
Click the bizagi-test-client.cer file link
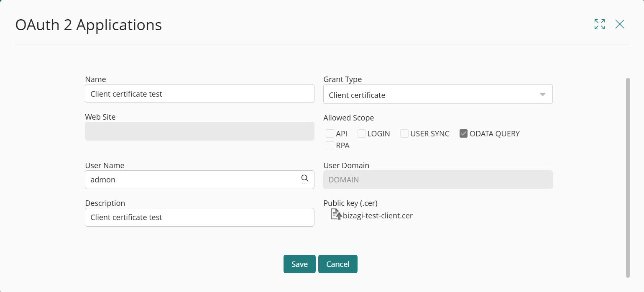(377, 215)
